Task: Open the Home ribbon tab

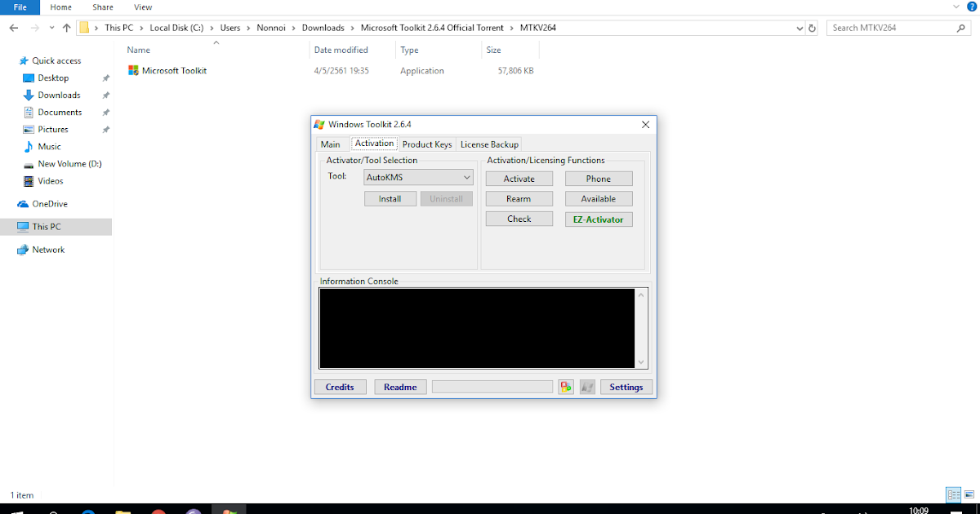Action: (x=60, y=7)
